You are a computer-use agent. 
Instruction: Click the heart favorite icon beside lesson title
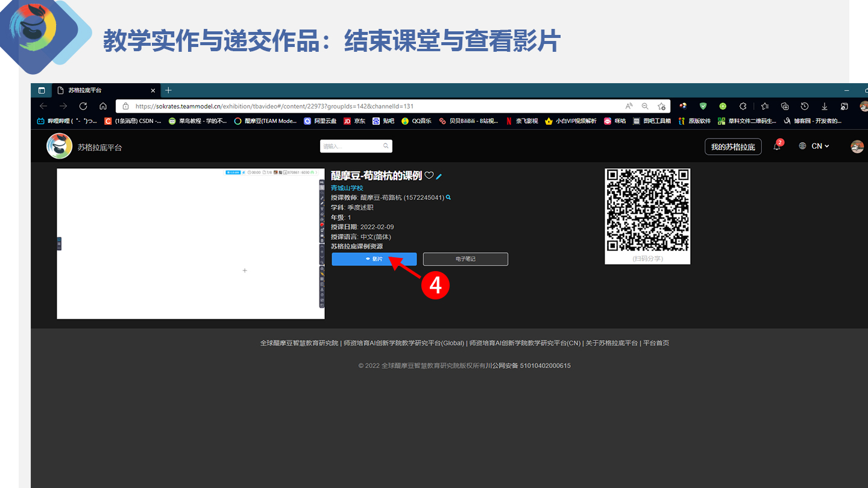[x=429, y=176]
